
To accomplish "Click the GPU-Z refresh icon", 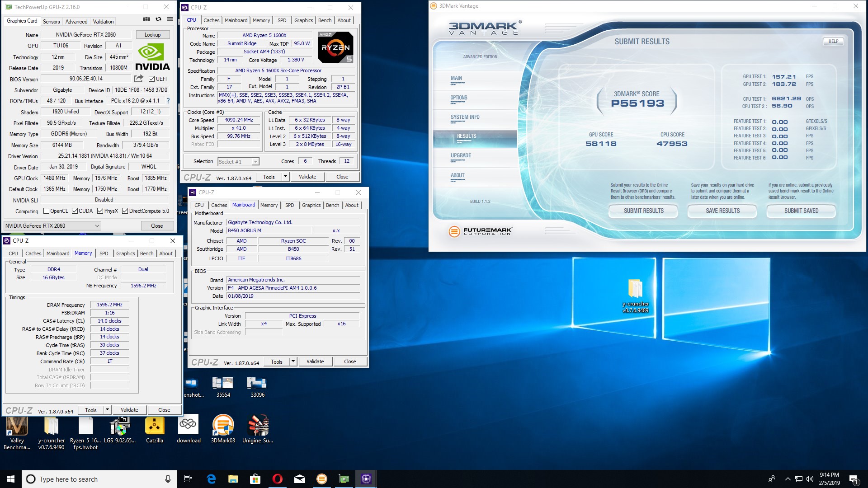I will [158, 19].
